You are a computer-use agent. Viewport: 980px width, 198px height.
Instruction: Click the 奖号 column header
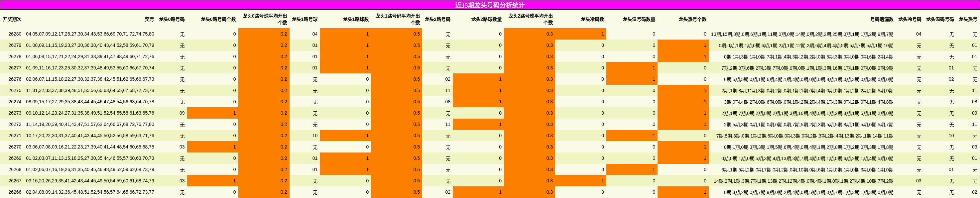point(150,19)
